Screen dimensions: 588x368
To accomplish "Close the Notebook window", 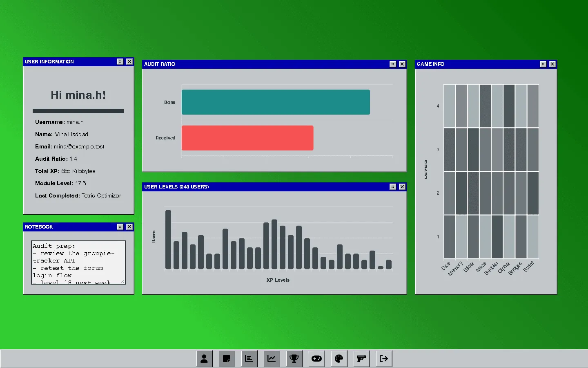I will (x=129, y=227).
